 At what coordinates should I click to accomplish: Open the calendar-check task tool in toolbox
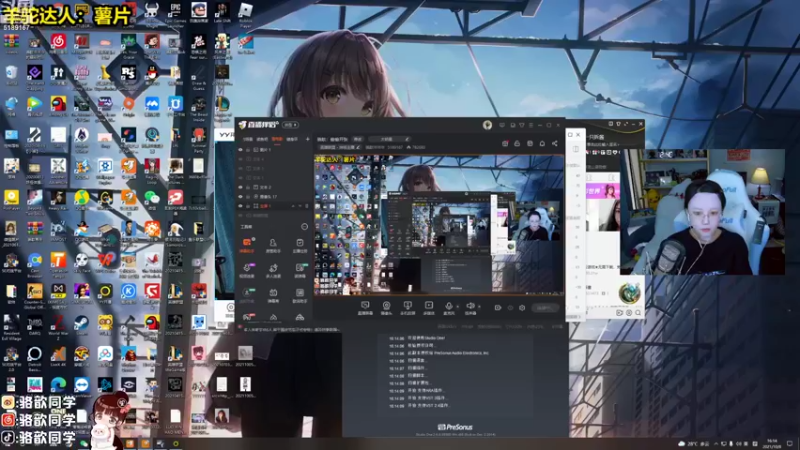(x=299, y=245)
